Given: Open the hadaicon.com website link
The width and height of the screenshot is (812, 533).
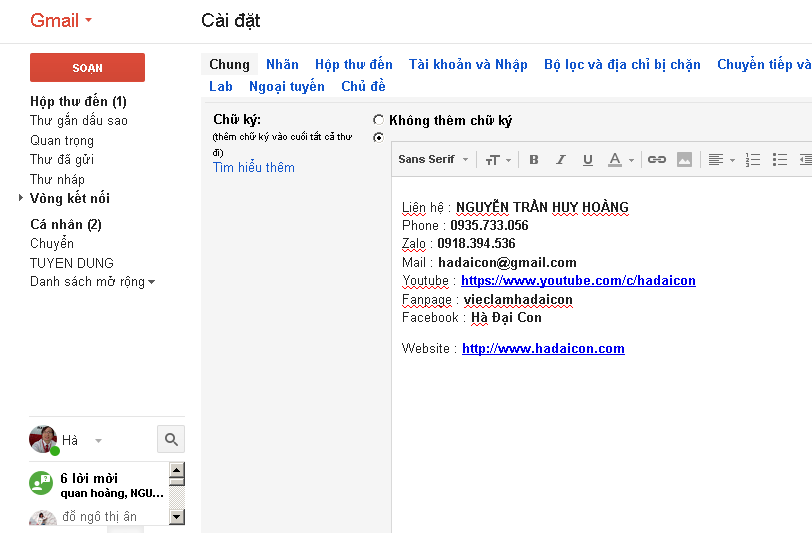Looking at the screenshot, I should (543, 349).
